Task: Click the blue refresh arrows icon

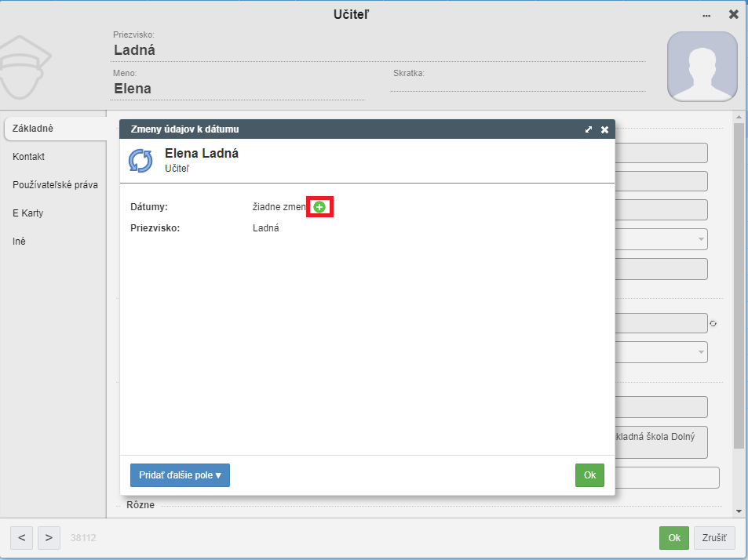Action: coord(140,161)
